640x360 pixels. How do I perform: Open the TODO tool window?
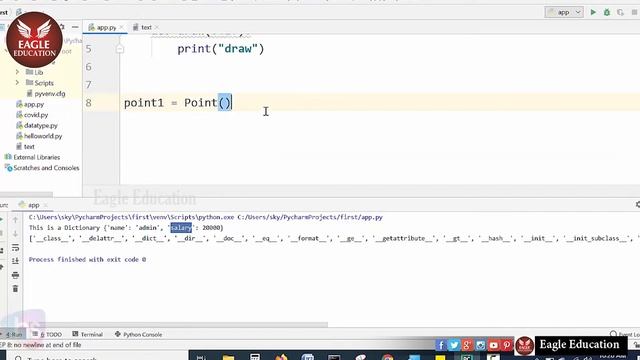point(47,334)
